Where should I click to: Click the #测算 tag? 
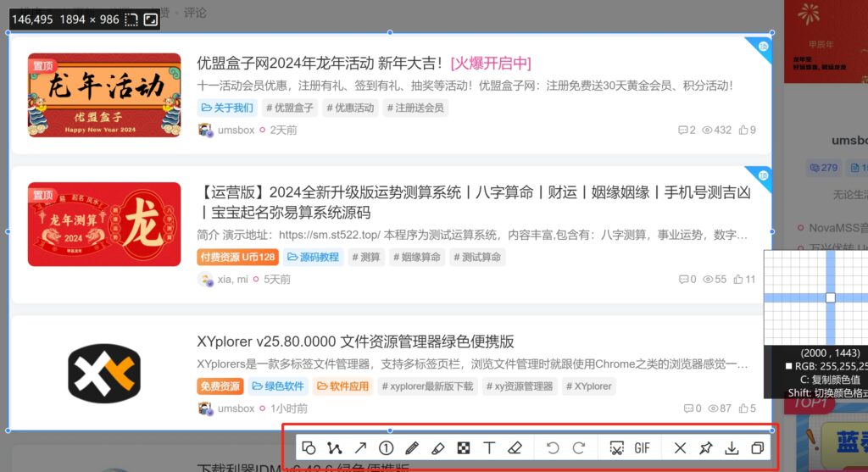[366, 258]
